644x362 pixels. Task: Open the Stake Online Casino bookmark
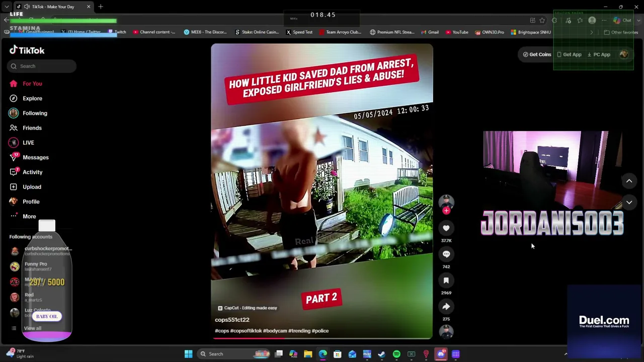click(257, 32)
